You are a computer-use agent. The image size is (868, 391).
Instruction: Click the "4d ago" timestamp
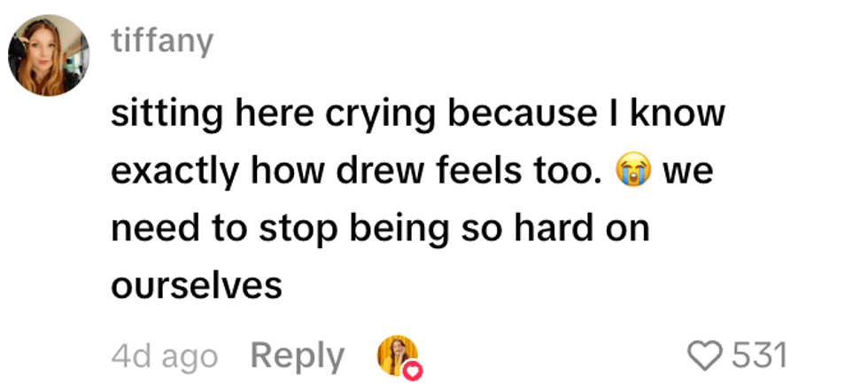click(x=164, y=356)
